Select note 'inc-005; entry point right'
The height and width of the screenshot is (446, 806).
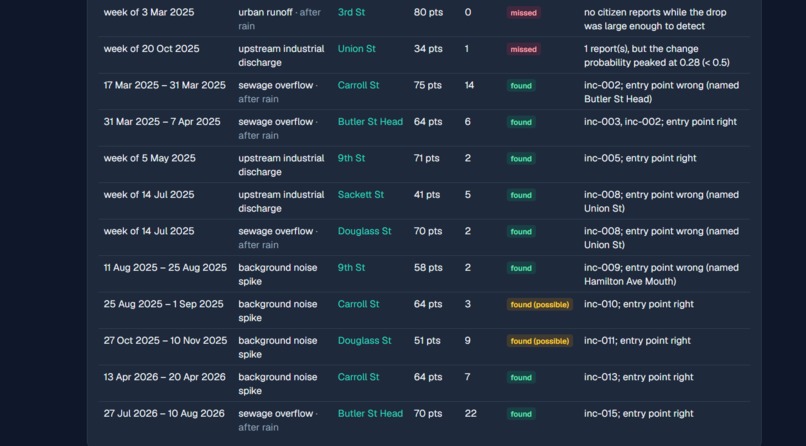tap(640, 158)
